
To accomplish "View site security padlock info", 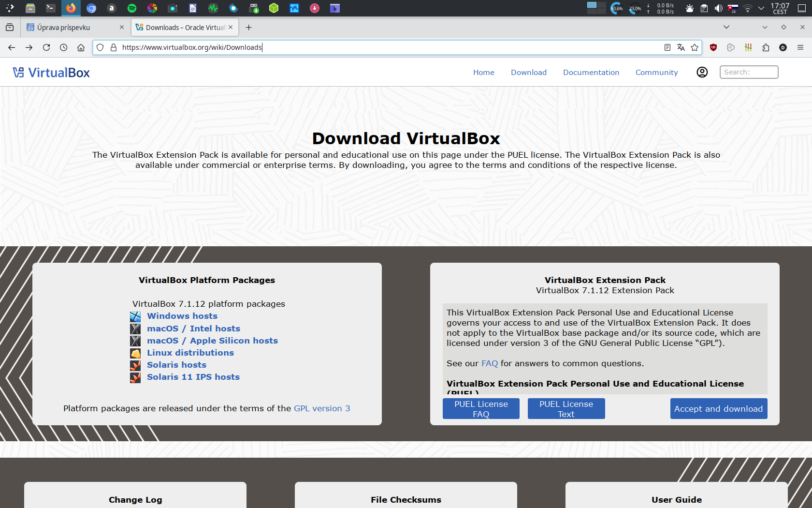I will pos(114,47).
